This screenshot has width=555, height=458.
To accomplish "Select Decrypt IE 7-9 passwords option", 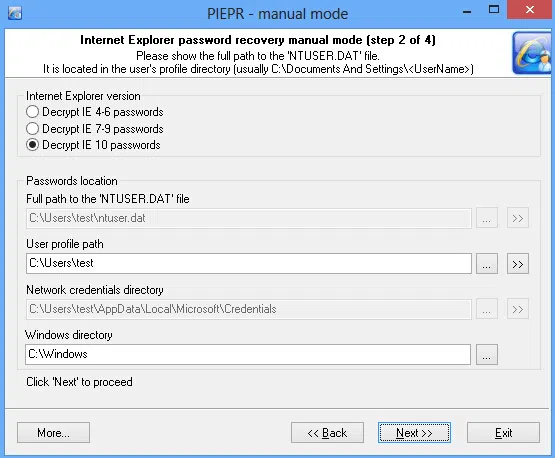I will (95, 128).
